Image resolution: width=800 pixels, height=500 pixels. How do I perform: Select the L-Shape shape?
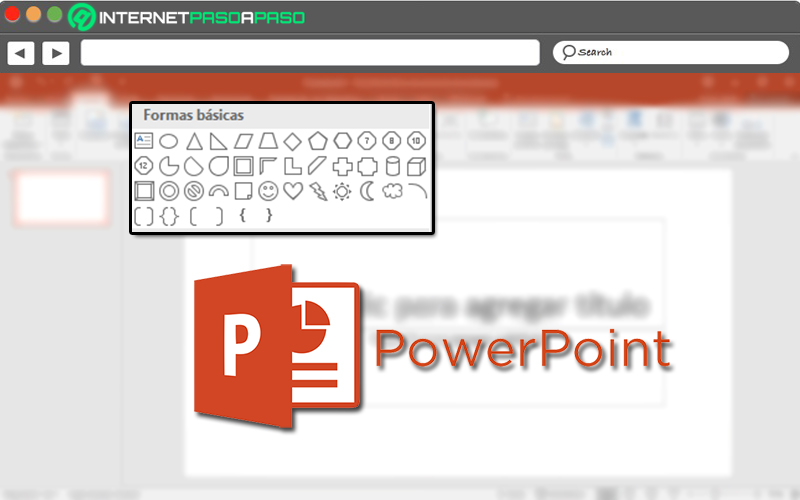click(x=292, y=166)
